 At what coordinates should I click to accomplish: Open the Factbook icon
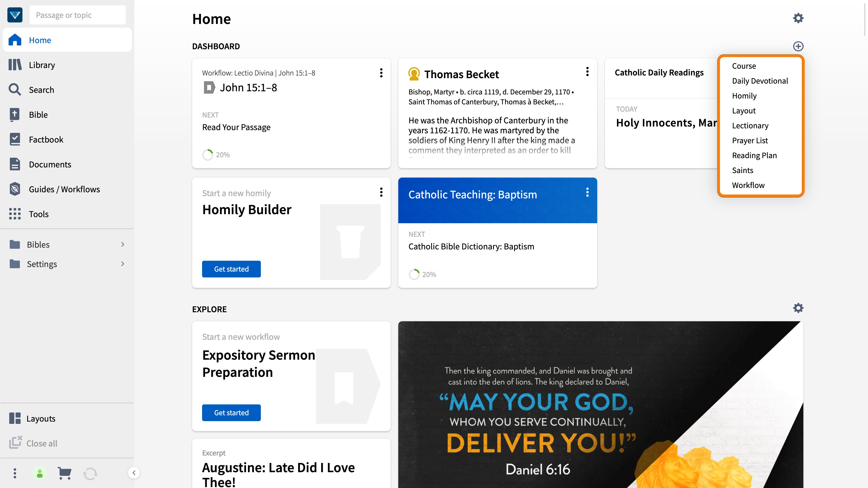[15, 139]
